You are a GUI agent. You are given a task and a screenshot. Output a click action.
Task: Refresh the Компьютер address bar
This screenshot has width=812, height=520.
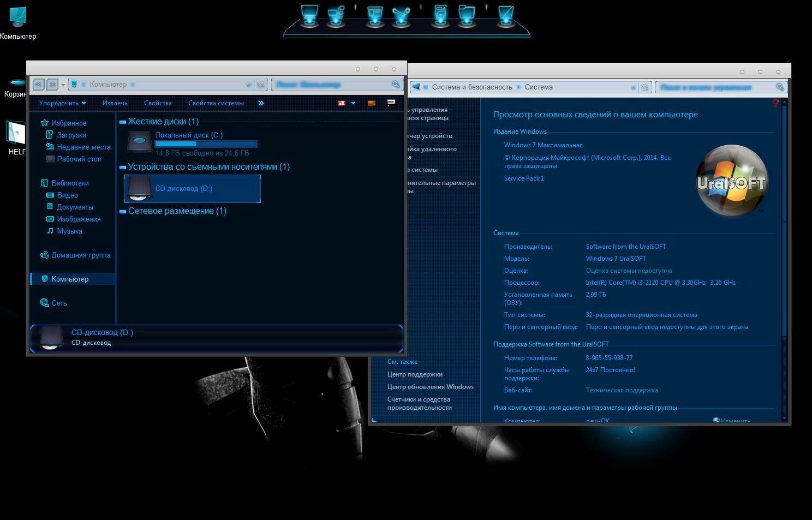pos(261,85)
